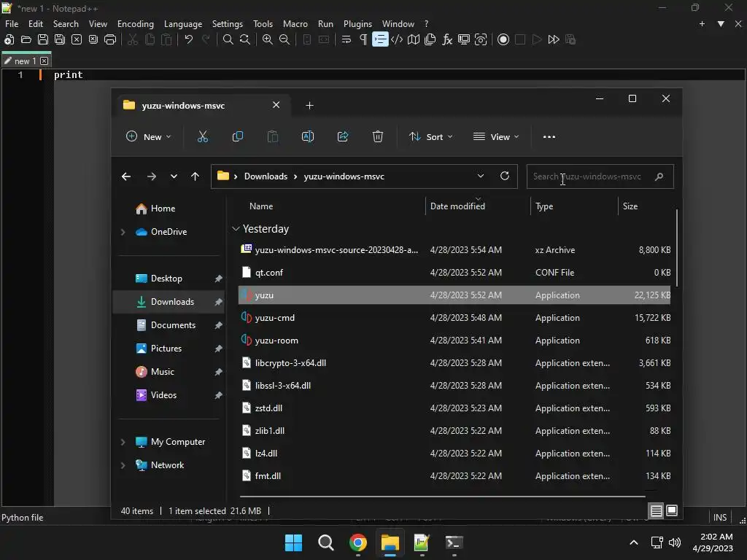Click the Share icon in Explorer toolbar

point(343,136)
